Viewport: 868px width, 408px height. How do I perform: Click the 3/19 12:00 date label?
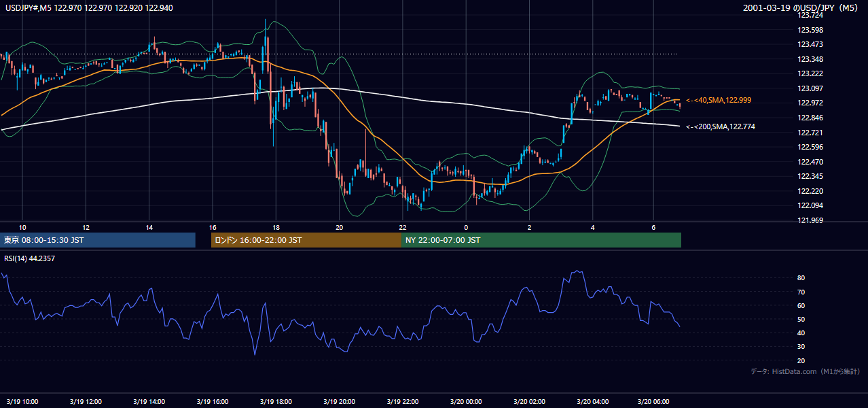pos(86,402)
